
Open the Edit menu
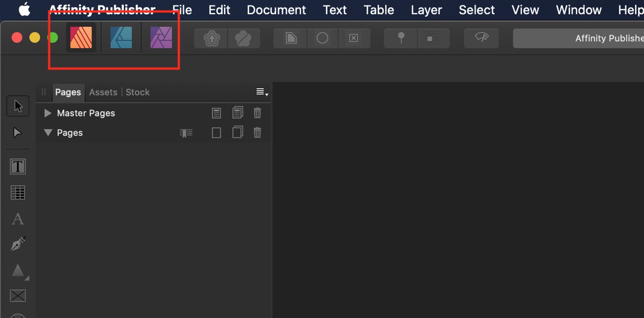[x=219, y=10]
